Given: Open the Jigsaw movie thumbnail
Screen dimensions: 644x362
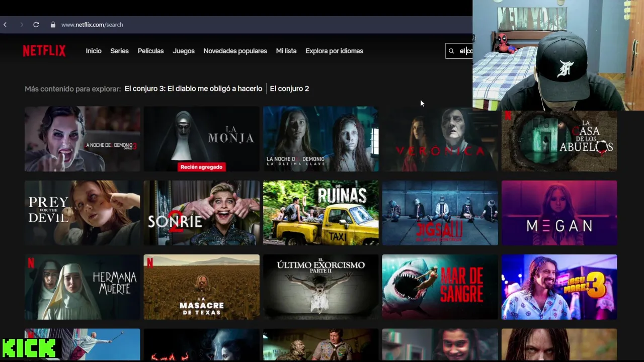Looking at the screenshot, I should click(x=440, y=213).
